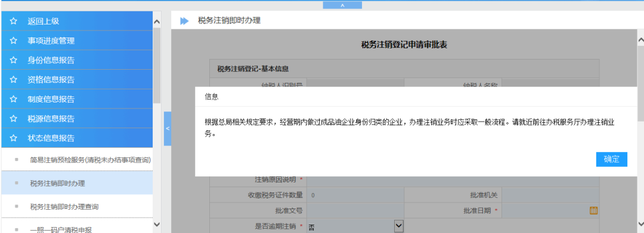Collapse the 状态信息报告 menu section

click(77, 138)
